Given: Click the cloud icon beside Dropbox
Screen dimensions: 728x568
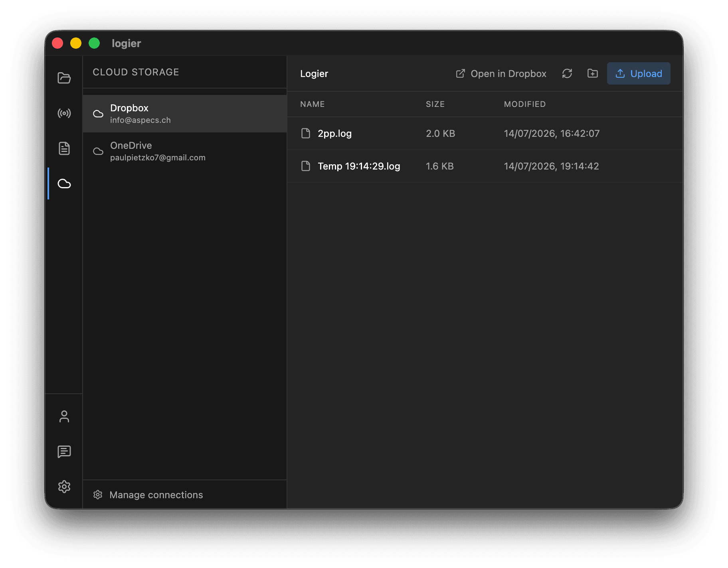Looking at the screenshot, I should click(x=98, y=114).
